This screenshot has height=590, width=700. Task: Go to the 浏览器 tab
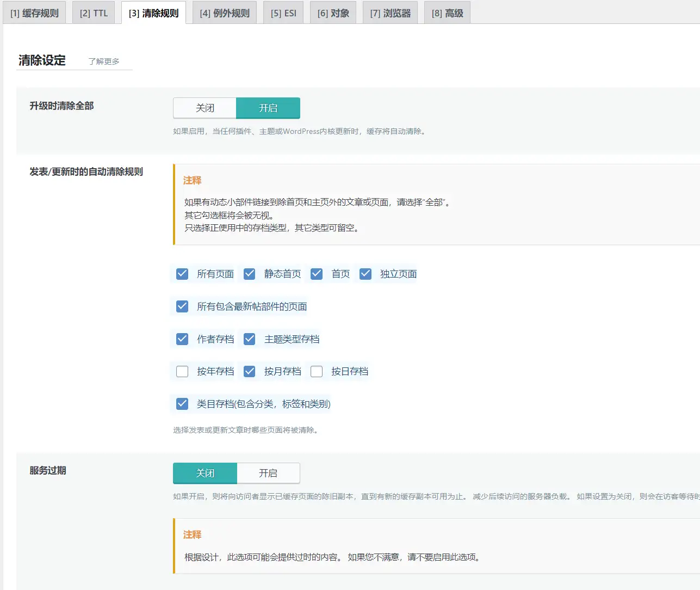(x=390, y=13)
